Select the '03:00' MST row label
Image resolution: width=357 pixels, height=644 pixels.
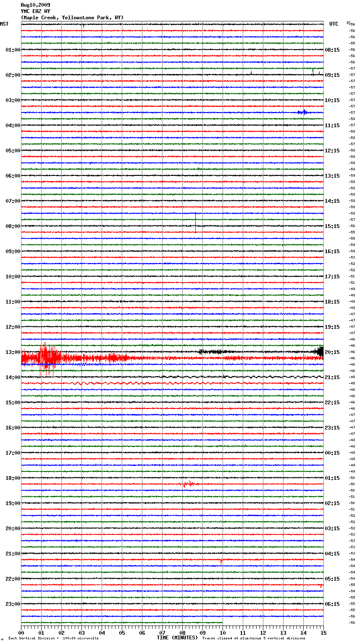tap(13, 100)
